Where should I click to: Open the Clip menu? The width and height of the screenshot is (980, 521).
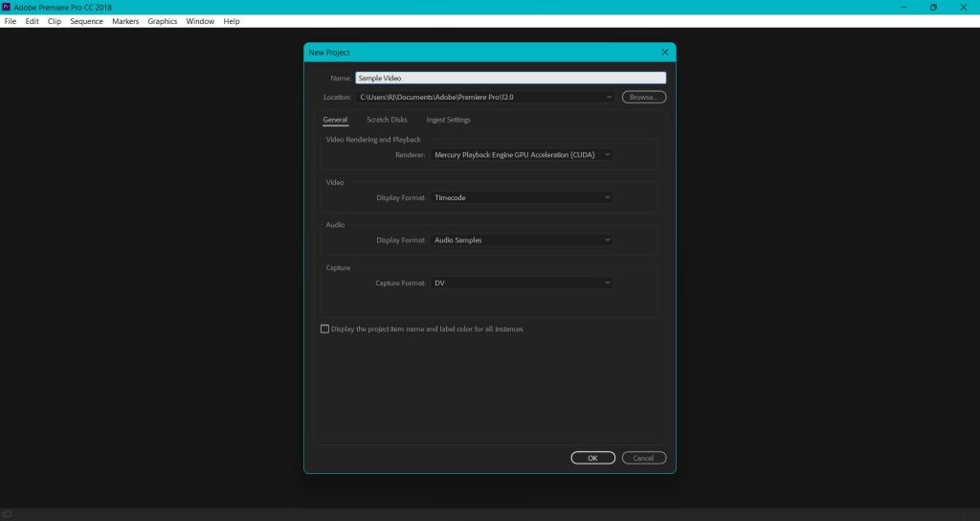click(55, 21)
